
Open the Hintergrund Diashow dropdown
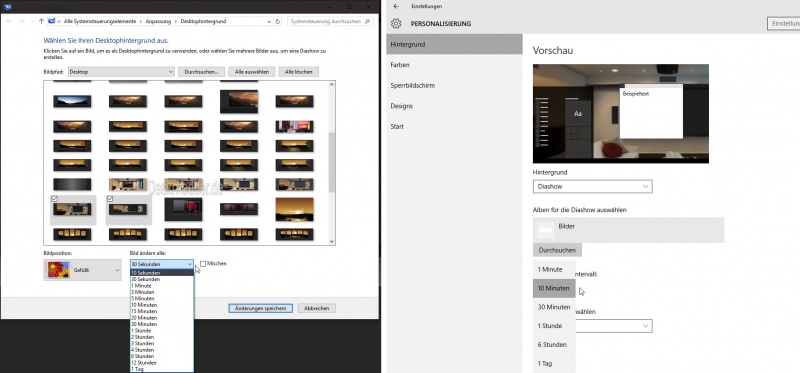click(x=592, y=186)
